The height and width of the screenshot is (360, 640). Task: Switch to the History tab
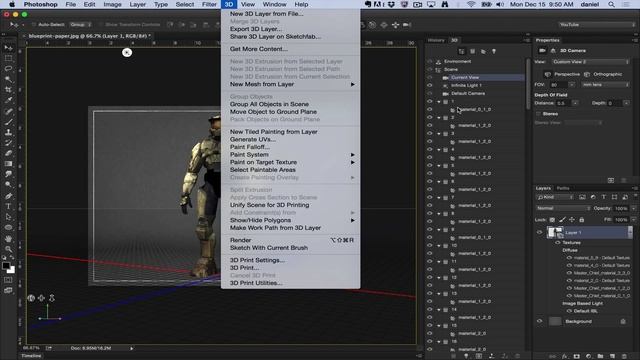point(436,40)
